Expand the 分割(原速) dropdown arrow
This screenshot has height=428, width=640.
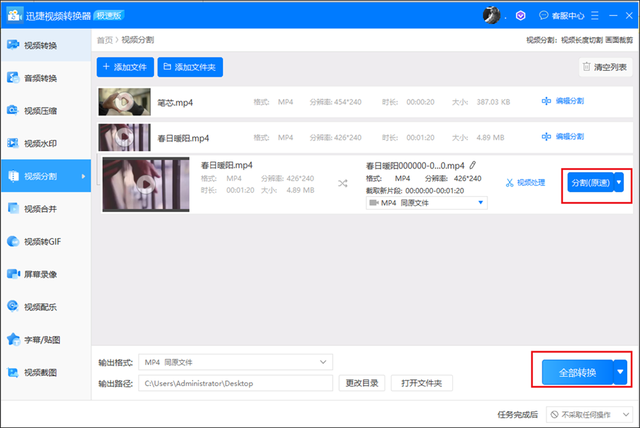(x=619, y=183)
